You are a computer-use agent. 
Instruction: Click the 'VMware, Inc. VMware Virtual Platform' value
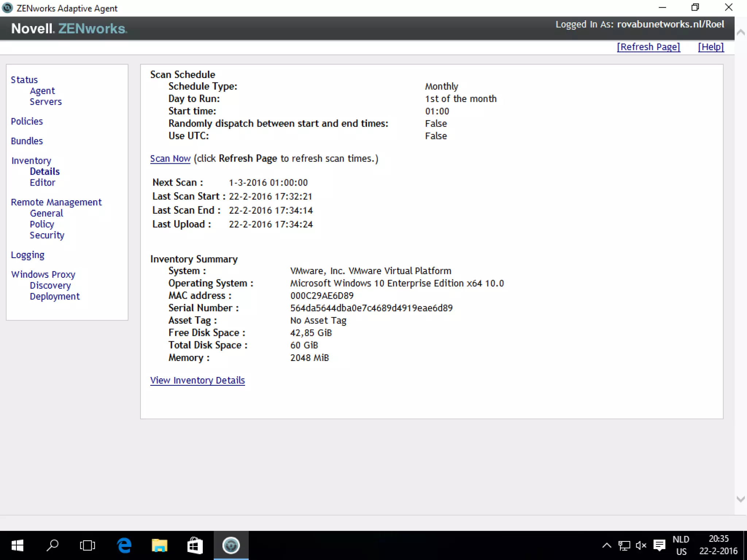click(x=371, y=271)
